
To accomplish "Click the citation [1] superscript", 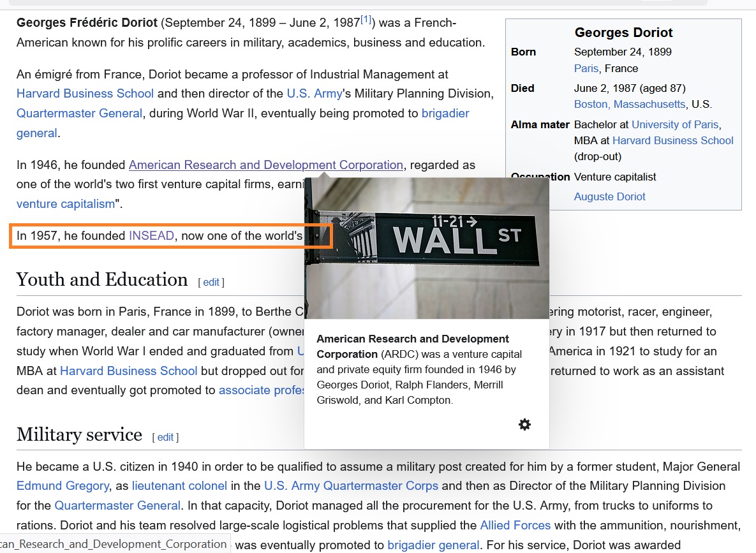I will (366, 20).
